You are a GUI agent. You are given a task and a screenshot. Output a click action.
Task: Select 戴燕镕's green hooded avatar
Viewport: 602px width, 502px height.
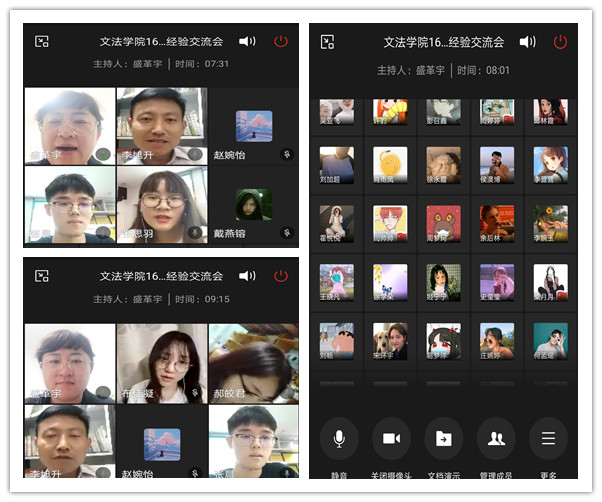[254, 205]
